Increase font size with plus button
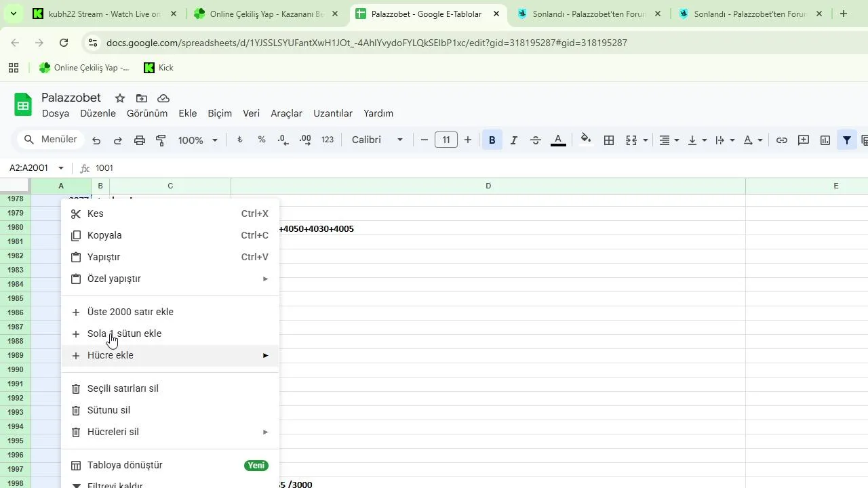This screenshot has width=868, height=488. [x=468, y=140]
